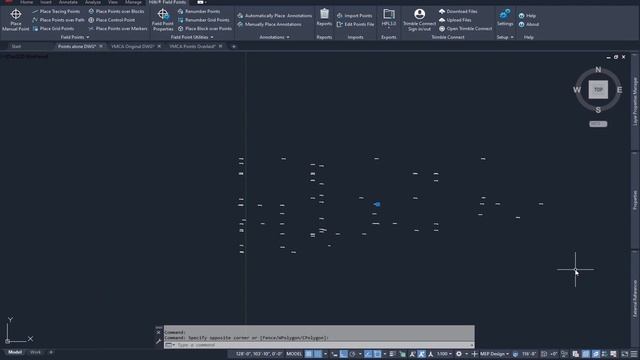
Task: Run Renumber Grid Points command
Action: coord(203,20)
